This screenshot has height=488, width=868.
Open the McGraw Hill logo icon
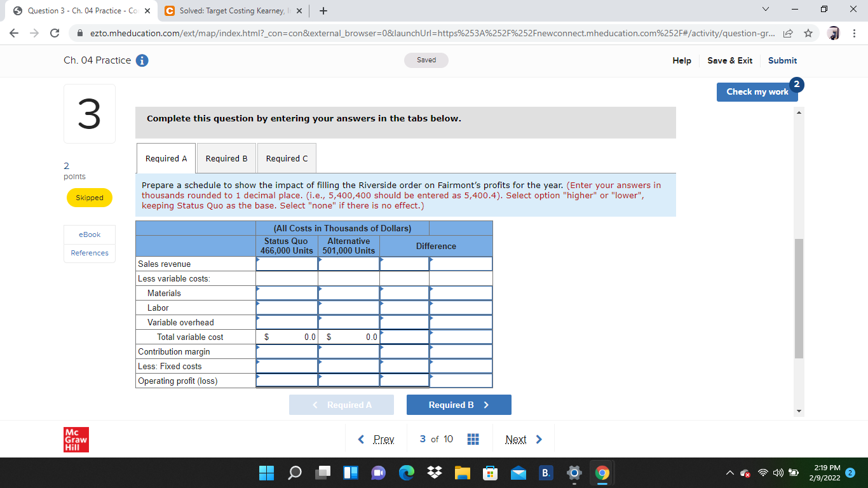[75, 438]
